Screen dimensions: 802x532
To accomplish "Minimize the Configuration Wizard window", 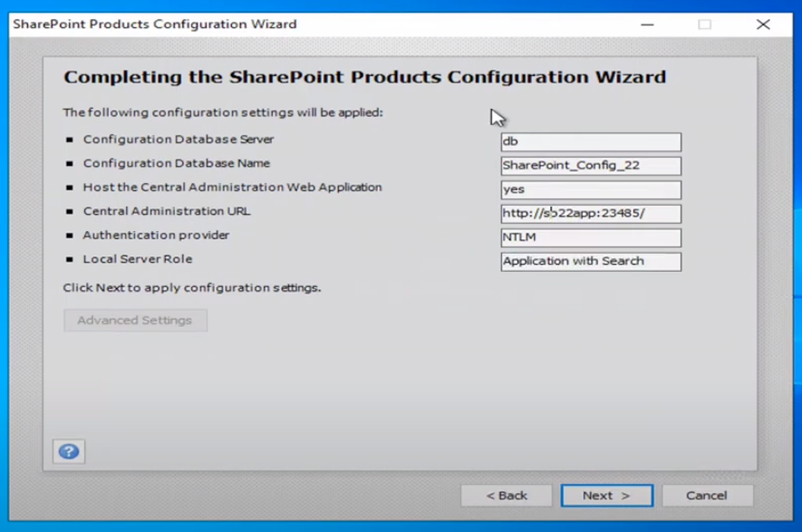I will pyautogui.click(x=646, y=24).
